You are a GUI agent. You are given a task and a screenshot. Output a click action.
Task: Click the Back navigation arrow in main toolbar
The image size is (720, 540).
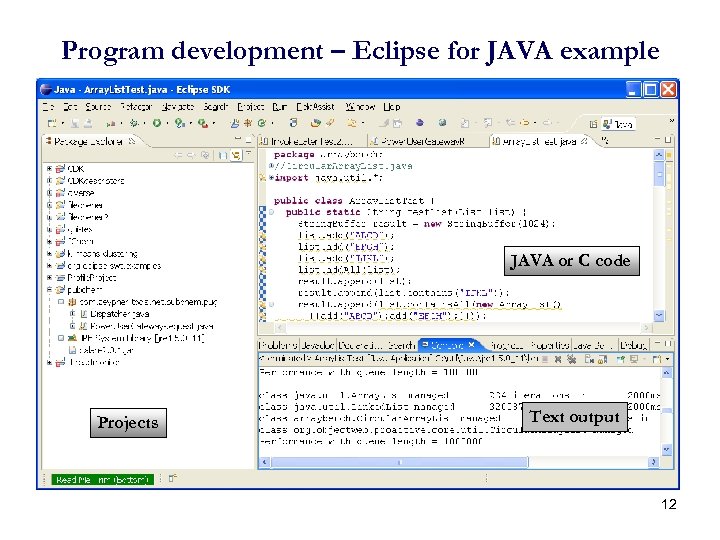pos(525,123)
